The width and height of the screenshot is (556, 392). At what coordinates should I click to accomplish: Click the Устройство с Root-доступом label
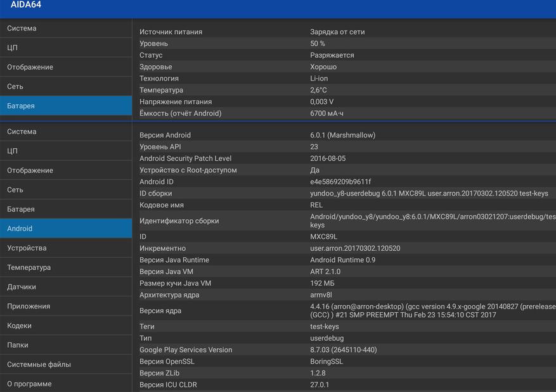[x=188, y=170]
